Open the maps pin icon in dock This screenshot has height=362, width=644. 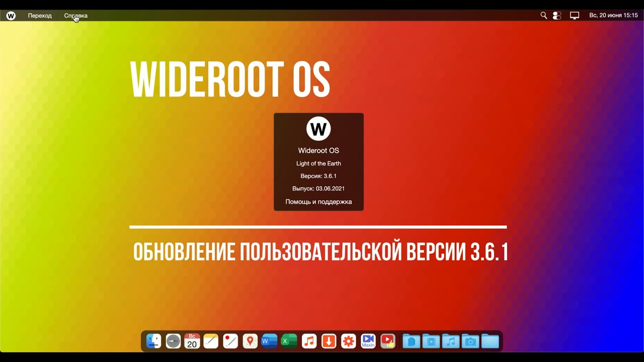pos(250,341)
